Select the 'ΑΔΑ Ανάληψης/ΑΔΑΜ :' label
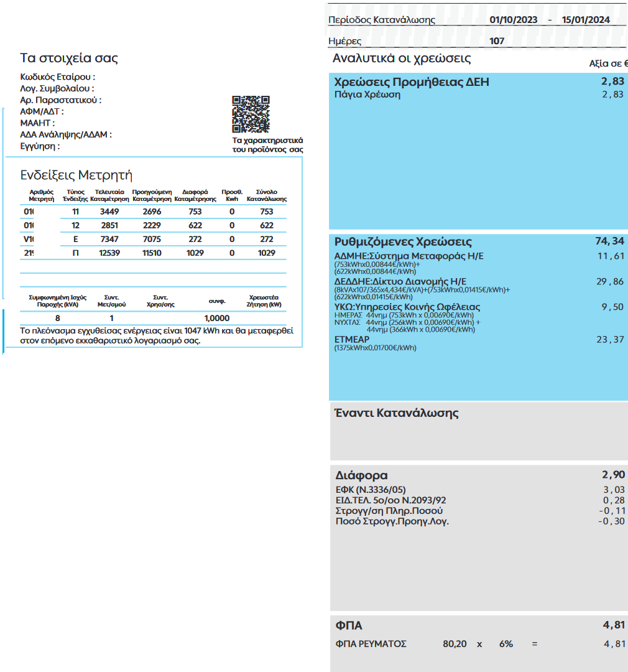 coord(66,134)
